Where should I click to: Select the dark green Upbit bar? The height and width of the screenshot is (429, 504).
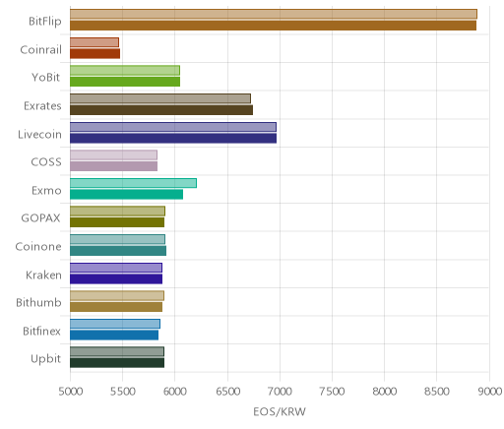pos(117,363)
